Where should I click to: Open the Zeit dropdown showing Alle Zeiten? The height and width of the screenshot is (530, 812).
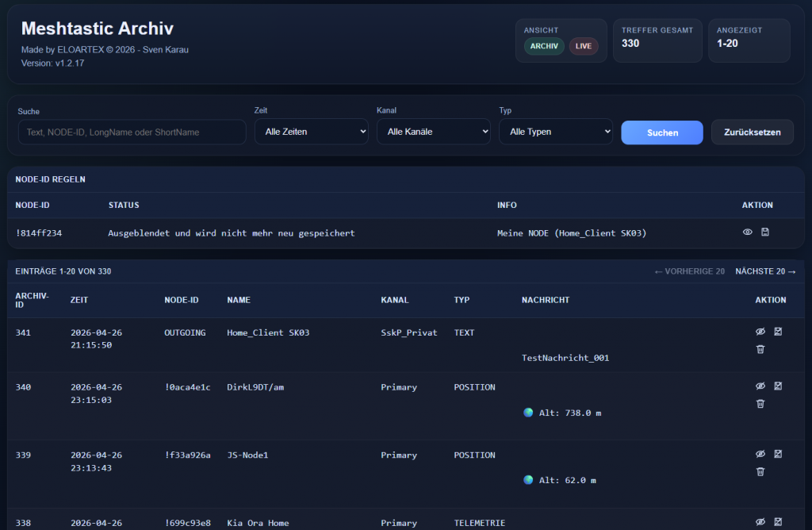point(311,132)
